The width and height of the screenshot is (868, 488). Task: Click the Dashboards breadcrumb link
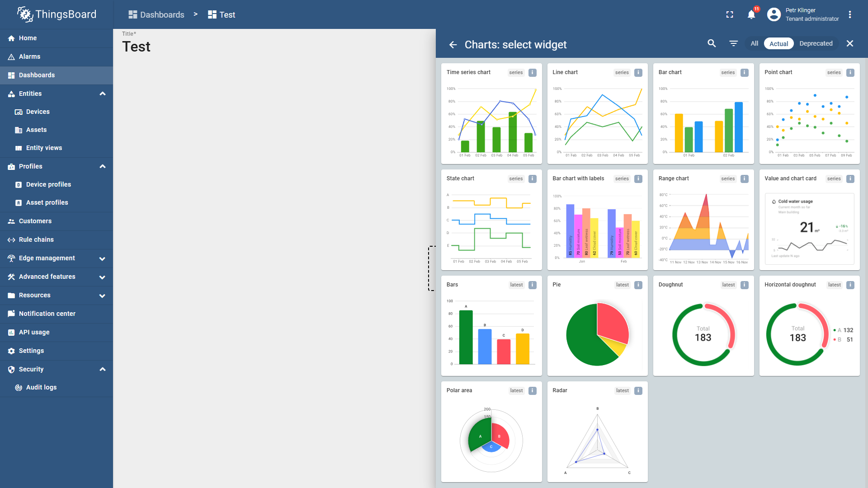click(x=156, y=14)
